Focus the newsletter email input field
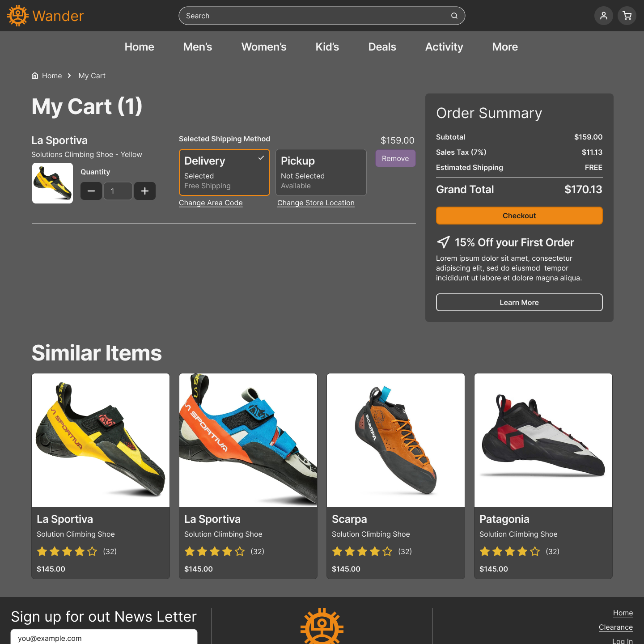This screenshot has width=644, height=644. (104, 637)
